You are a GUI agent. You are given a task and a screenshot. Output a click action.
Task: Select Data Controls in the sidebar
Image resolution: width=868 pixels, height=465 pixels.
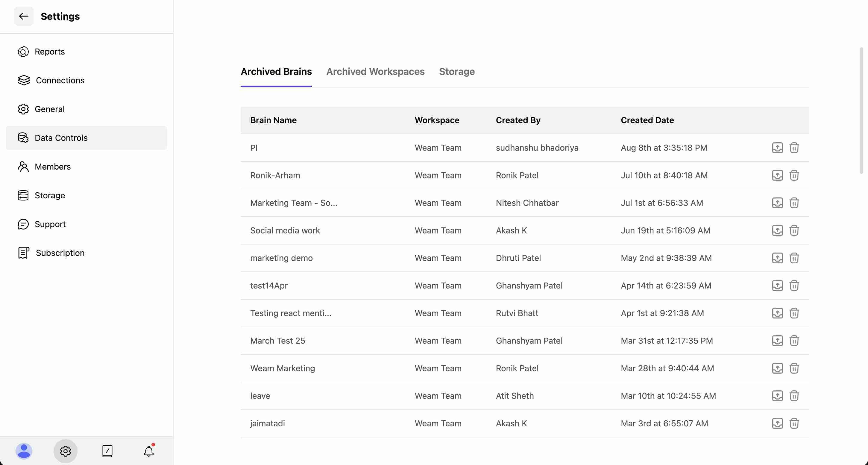[86, 138]
